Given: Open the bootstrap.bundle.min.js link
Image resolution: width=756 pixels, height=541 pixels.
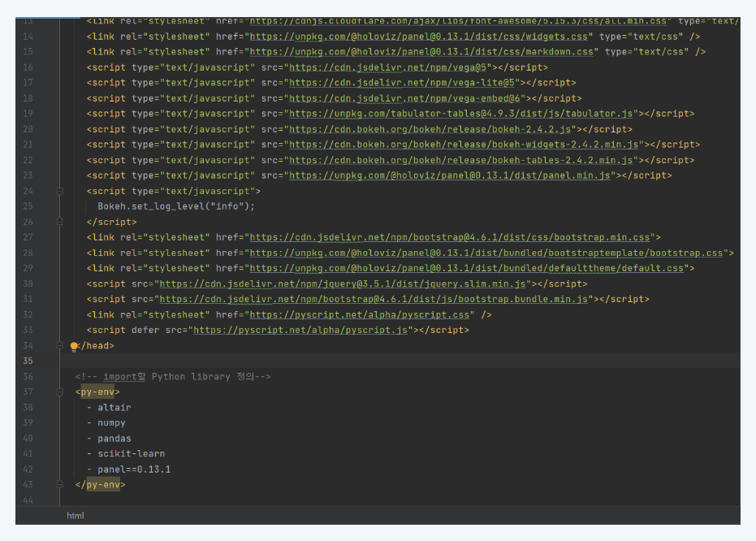Looking at the screenshot, I should coord(374,300).
